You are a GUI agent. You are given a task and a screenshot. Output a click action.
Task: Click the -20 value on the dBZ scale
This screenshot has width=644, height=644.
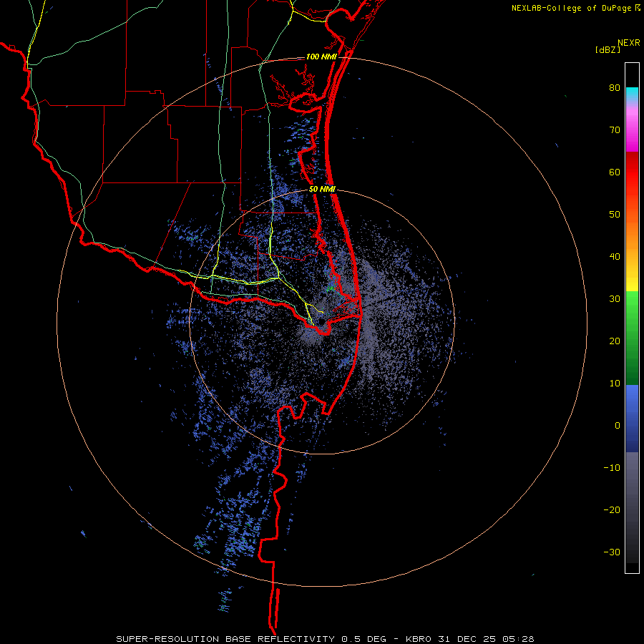click(x=612, y=510)
